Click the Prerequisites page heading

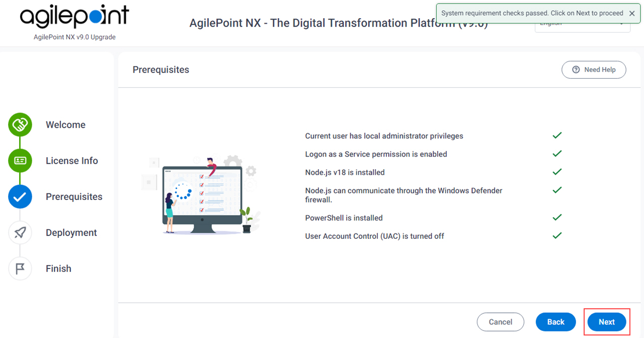(161, 70)
